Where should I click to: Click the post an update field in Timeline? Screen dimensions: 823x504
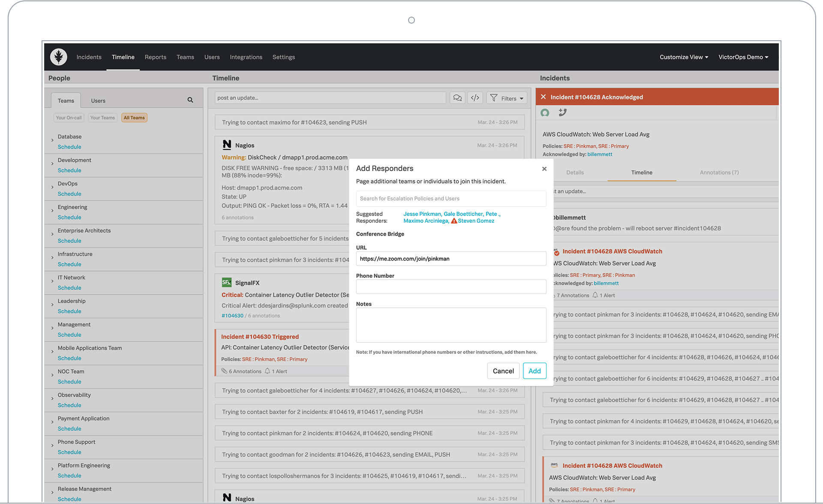pos(330,98)
